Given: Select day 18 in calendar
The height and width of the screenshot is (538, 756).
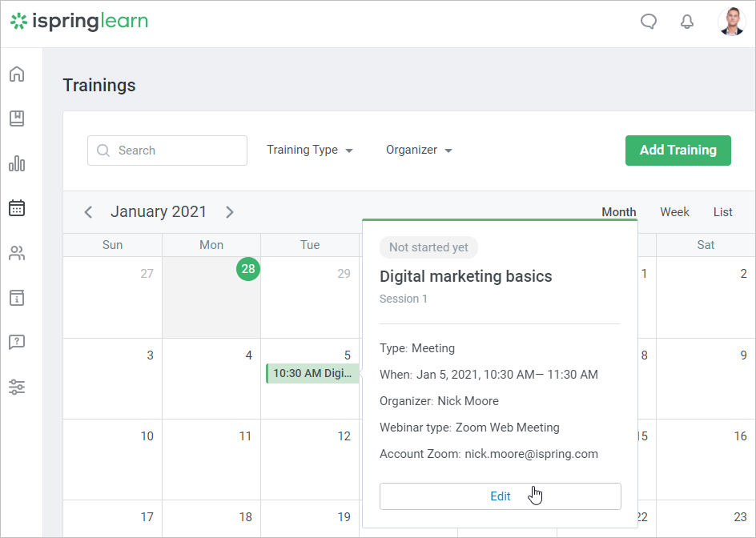Looking at the screenshot, I should coord(245,517).
